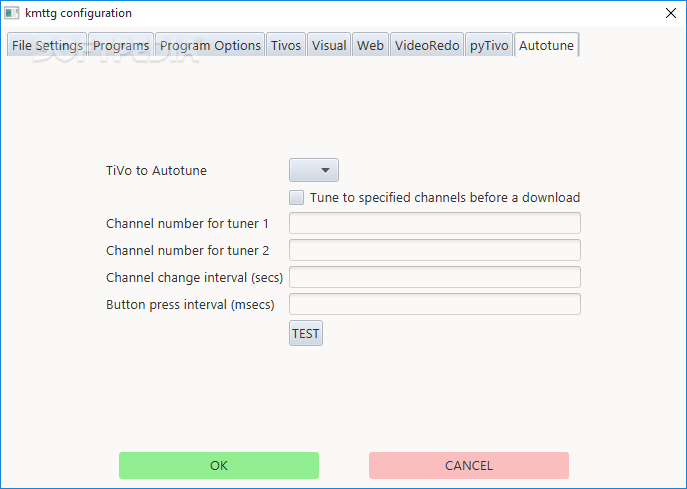This screenshot has width=687, height=489.
Task: Confirm settings with the OK button
Action: (x=219, y=465)
